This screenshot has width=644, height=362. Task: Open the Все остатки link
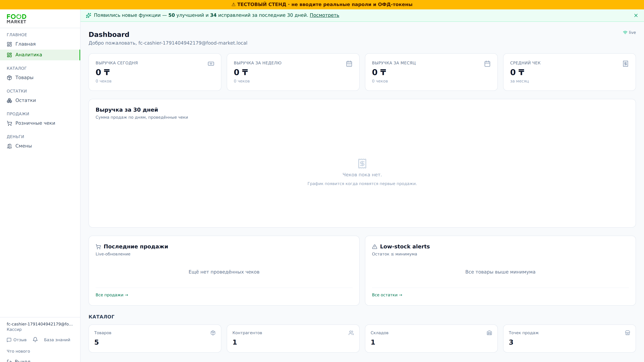click(387, 295)
